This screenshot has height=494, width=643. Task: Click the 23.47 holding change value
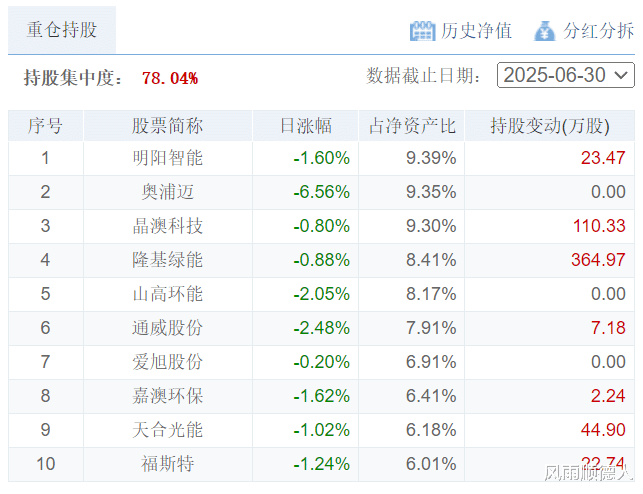tap(603, 158)
